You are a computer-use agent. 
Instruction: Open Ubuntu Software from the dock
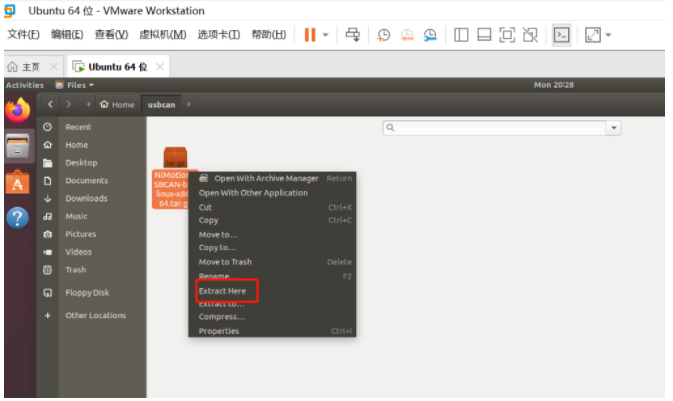(x=18, y=182)
